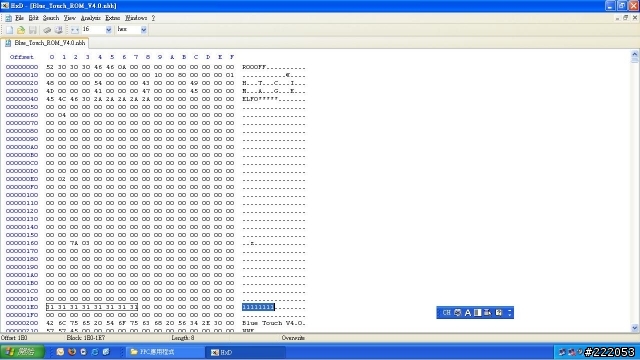
Task: Open the Analysis menu
Action: (x=90, y=18)
